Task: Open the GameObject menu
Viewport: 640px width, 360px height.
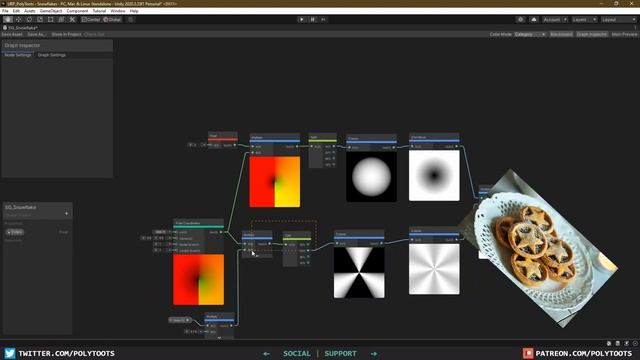Action: 51,11
